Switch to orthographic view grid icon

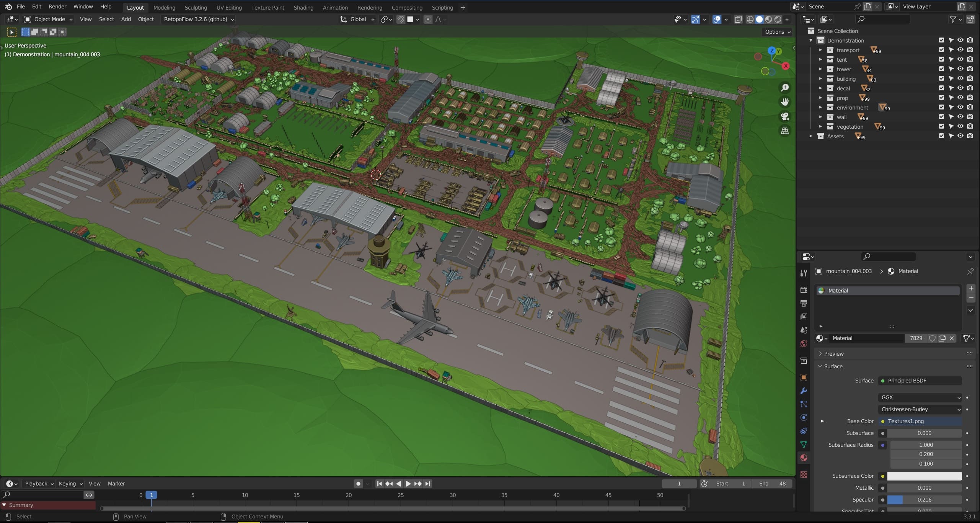(785, 131)
